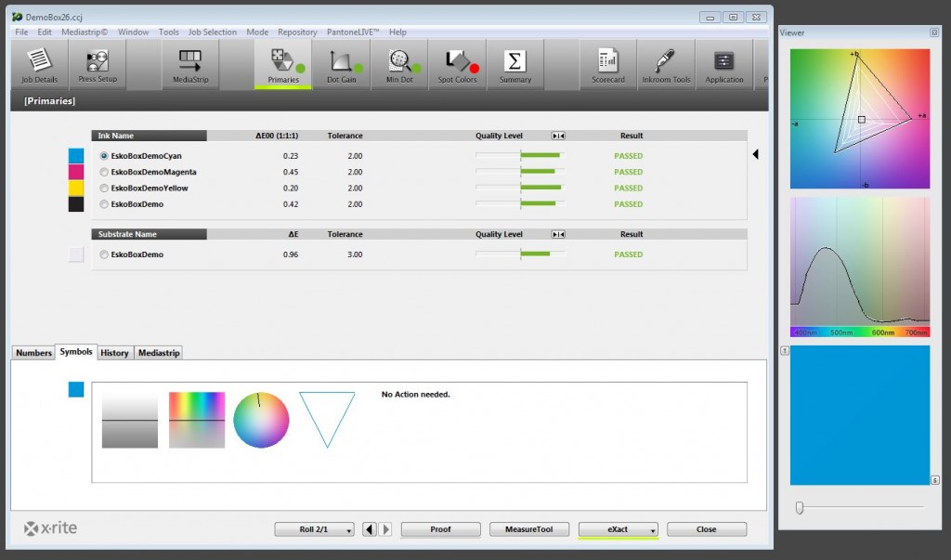The image size is (951, 560).
Task: Click the hue color wheel symbol
Action: pos(261,420)
